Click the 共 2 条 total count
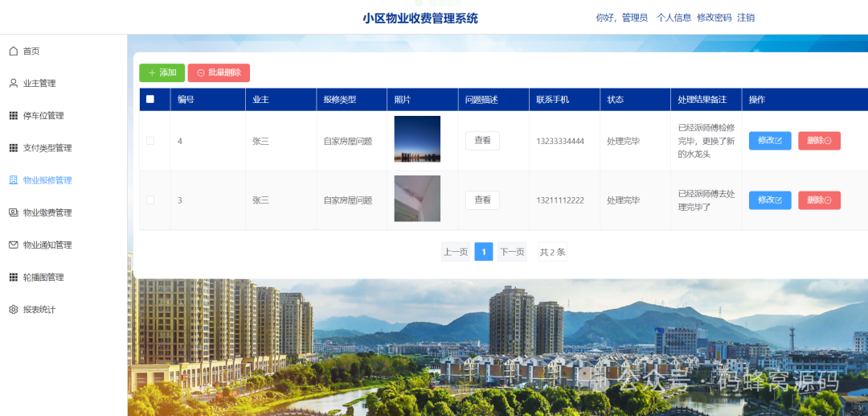868x416 pixels. coord(552,252)
